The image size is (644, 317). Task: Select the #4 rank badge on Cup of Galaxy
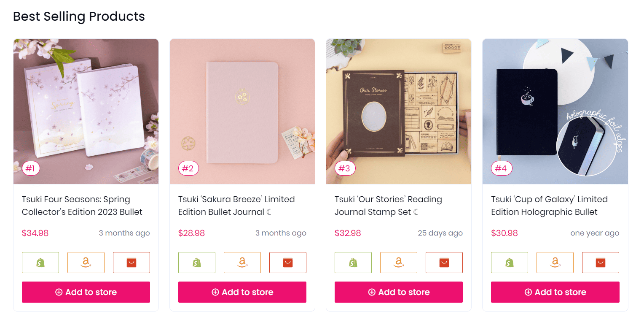501,168
